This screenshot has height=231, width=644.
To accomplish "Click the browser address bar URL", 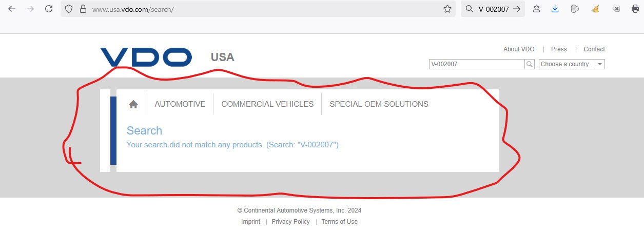I will [133, 9].
